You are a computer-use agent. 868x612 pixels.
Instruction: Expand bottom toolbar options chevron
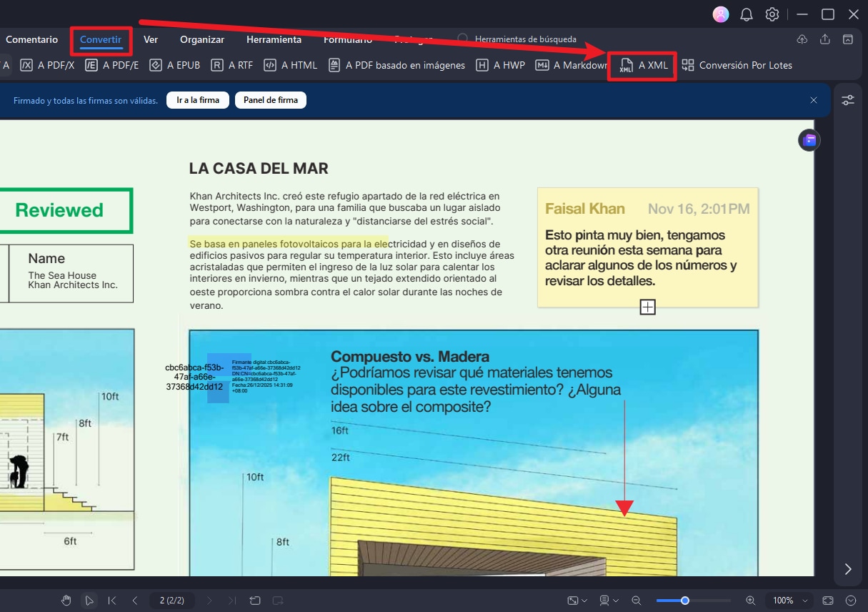tap(851, 601)
